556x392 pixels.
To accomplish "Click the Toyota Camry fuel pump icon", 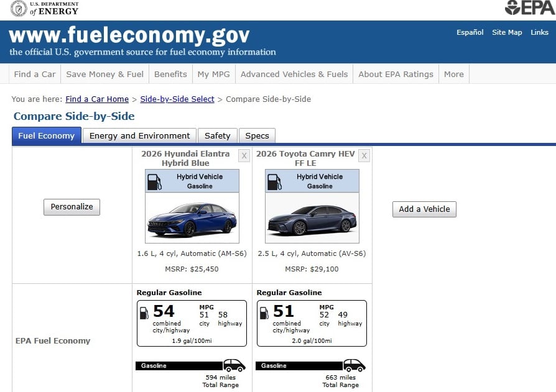I will tap(274, 181).
